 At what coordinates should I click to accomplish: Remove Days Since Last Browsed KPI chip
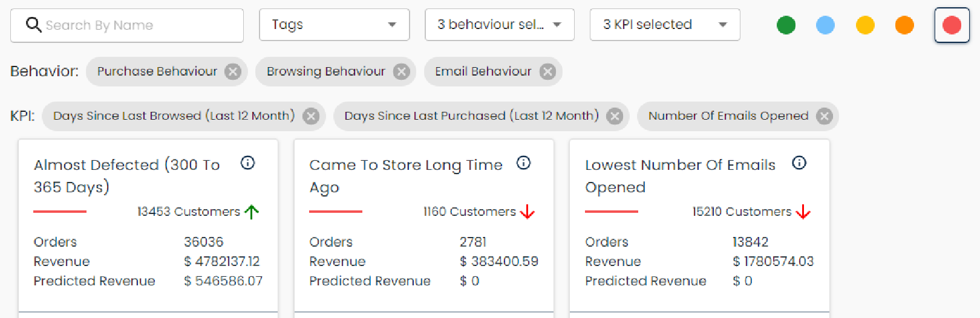click(311, 116)
